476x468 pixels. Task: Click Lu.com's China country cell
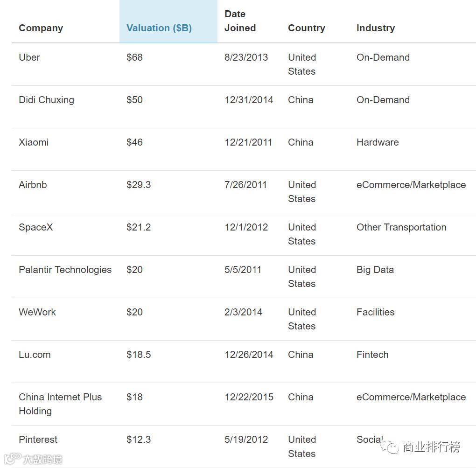point(301,355)
